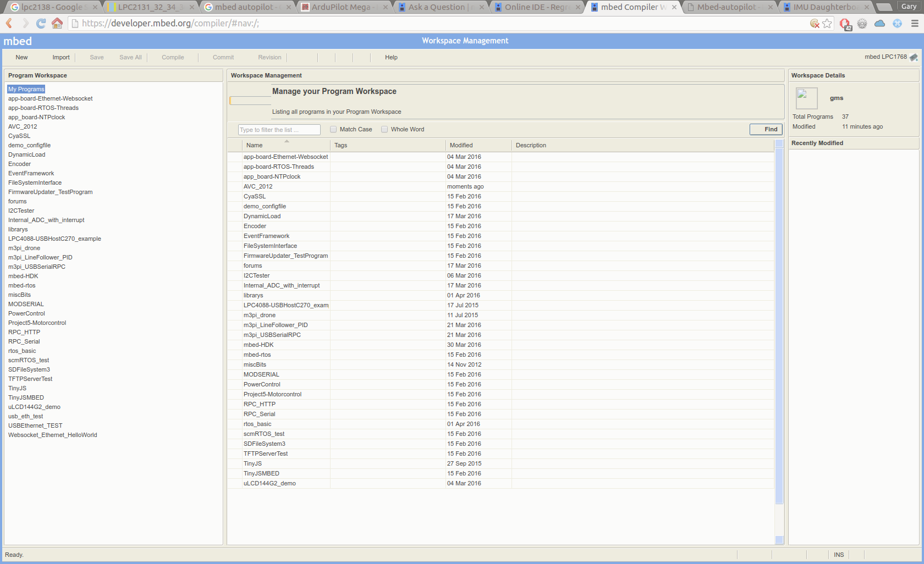Click the mbed logo in header
The width and height of the screenshot is (924, 564).
18,41
